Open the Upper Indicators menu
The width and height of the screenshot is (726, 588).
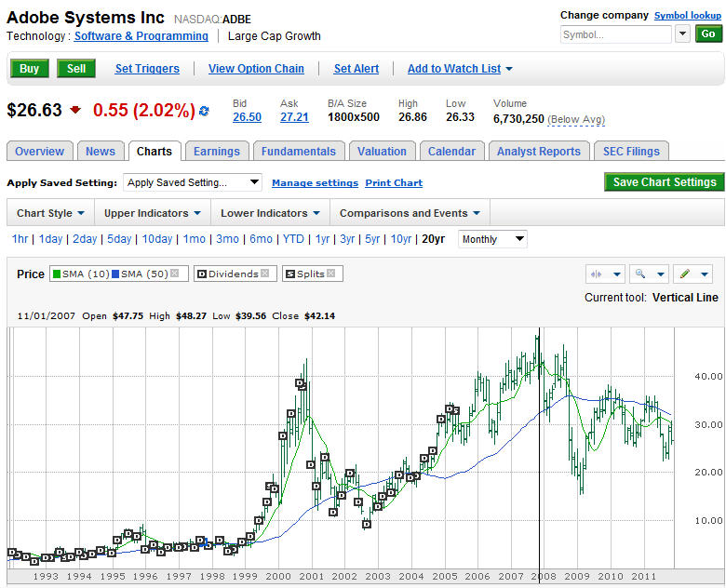[x=153, y=213]
